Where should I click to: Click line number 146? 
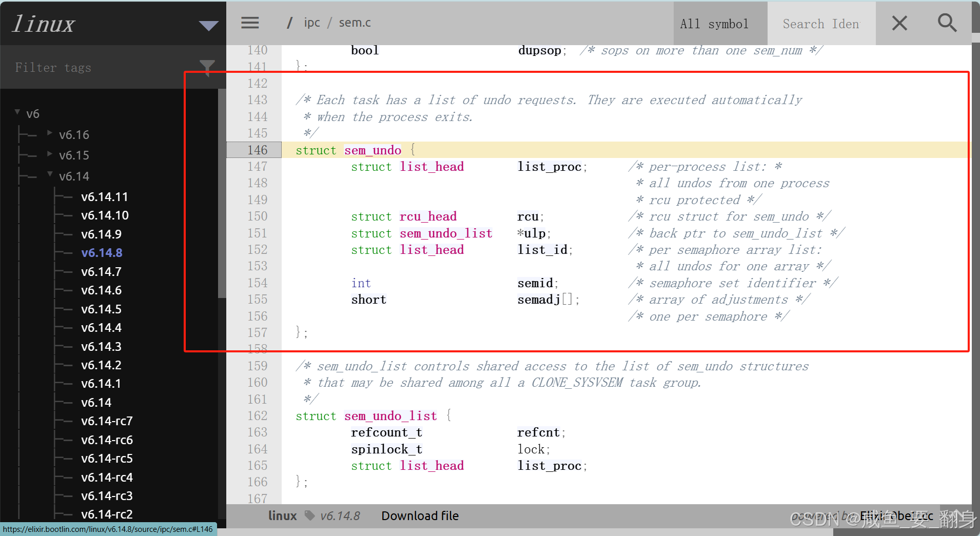point(258,150)
